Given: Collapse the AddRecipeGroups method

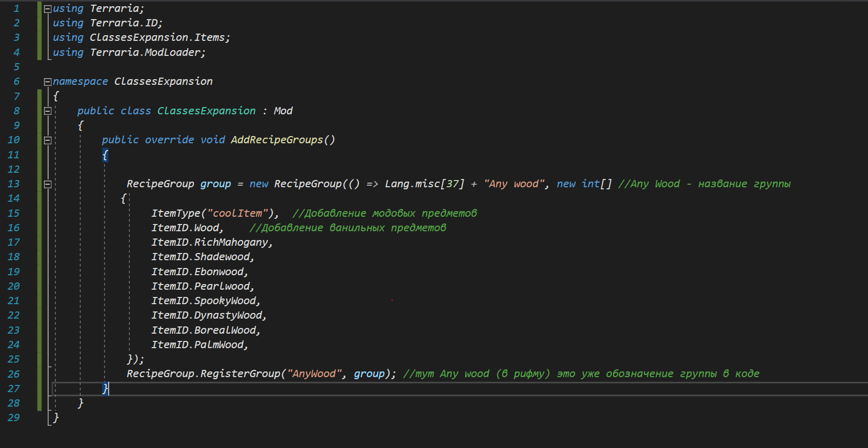Looking at the screenshot, I should [x=48, y=140].
